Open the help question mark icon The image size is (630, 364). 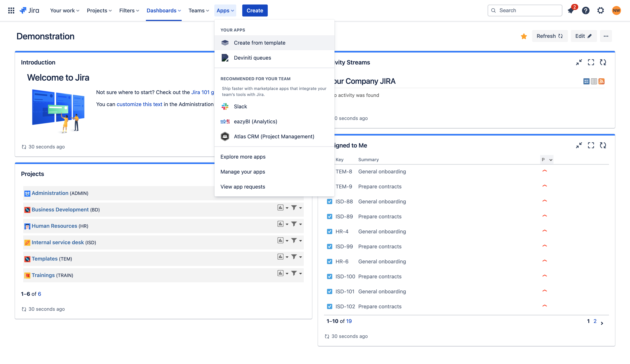(x=586, y=10)
